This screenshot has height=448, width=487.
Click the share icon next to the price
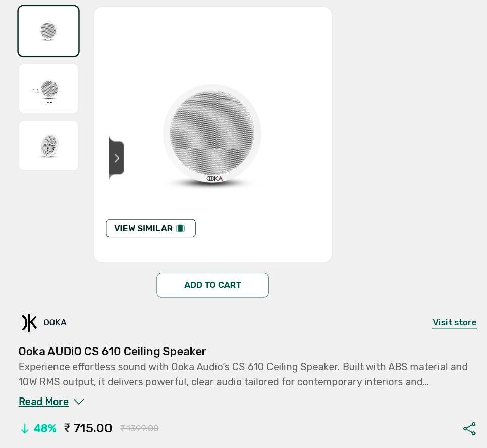click(469, 429)
